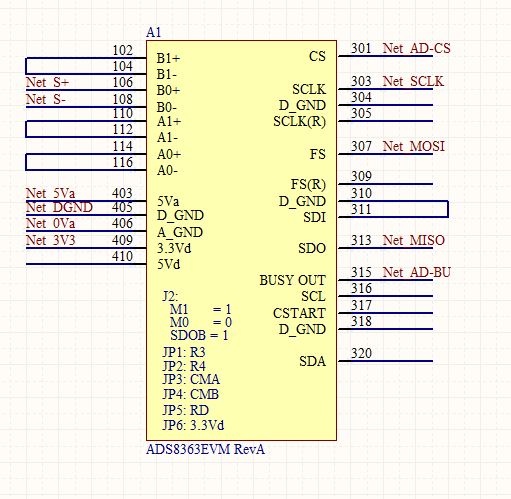Select the A0- pin name

click(167, 170)
